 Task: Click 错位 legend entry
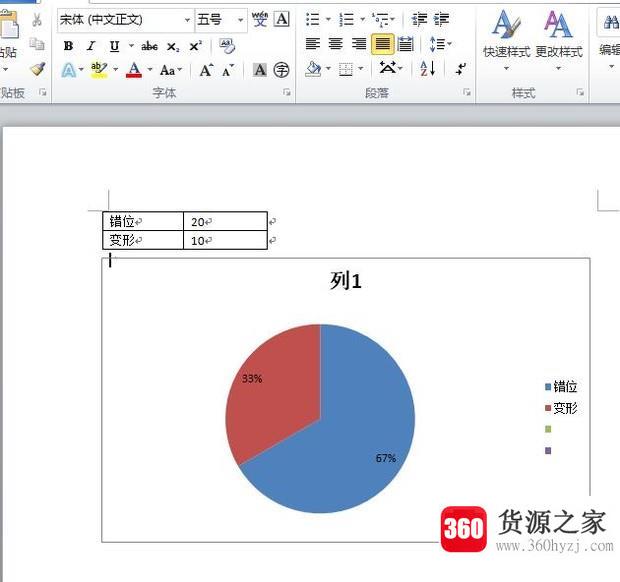tap(561, 386)
